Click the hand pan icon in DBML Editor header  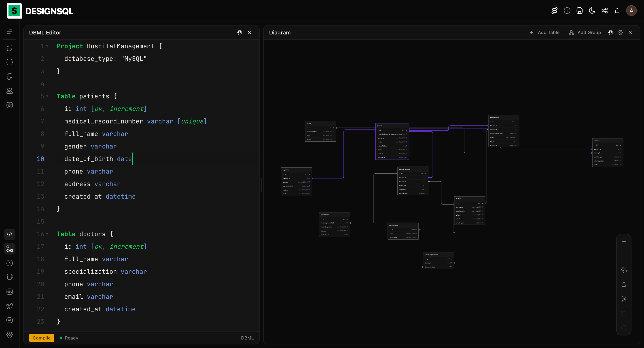pos(239,32)
